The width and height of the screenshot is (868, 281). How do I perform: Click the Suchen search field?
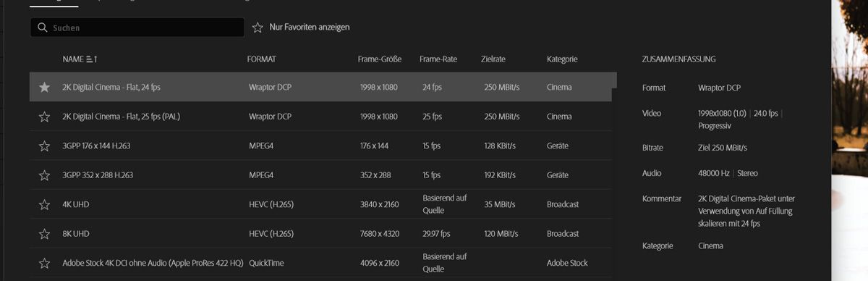[x=137, y=28]
